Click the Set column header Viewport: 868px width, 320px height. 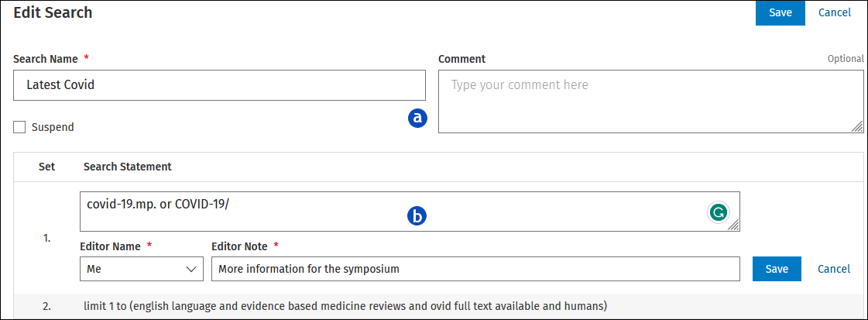tap(47, 167)
